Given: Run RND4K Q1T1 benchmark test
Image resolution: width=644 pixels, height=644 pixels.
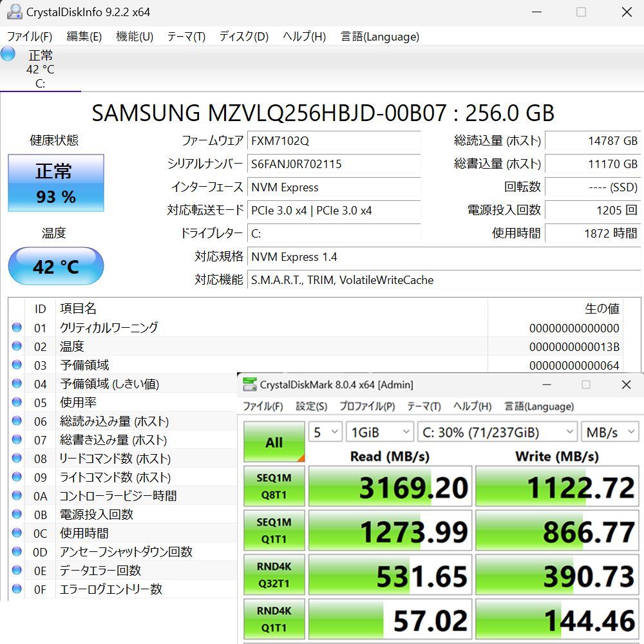Looking at the screenshot, I should tap(274, 619).
